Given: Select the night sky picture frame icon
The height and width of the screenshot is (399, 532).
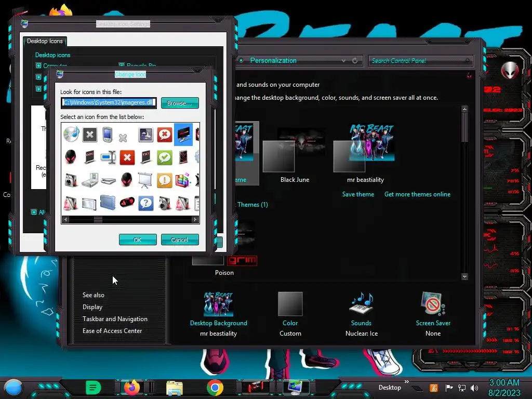Looking at the screenshot, I should pyautogui.click(x=146, y=135).
